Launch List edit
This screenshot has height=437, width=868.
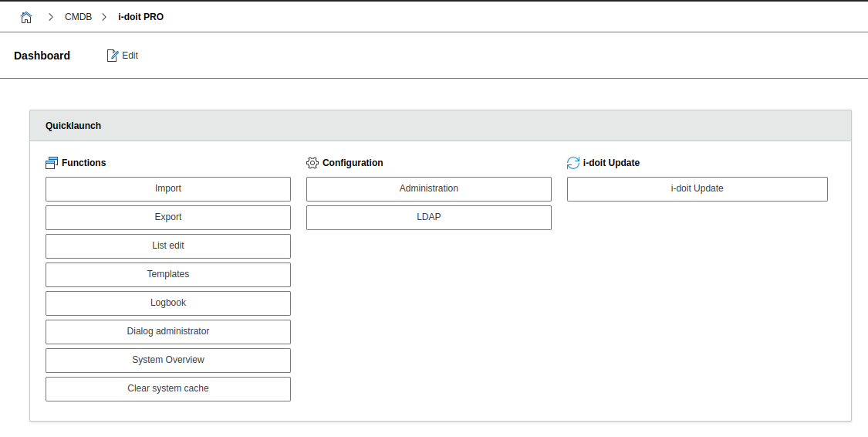click(x=168, y=246)
